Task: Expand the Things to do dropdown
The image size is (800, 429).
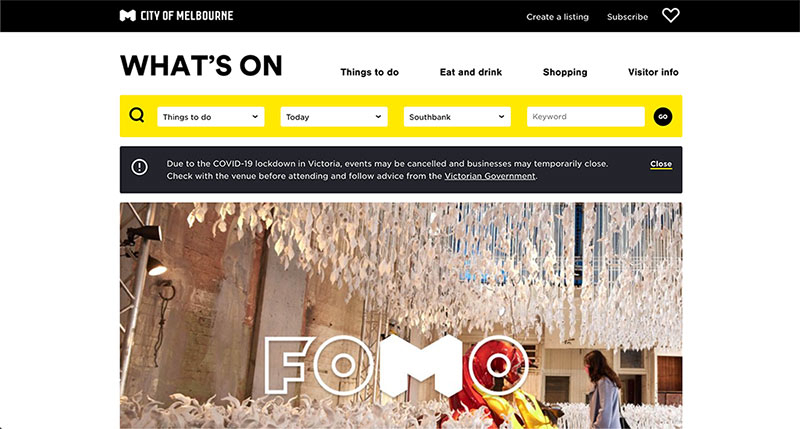Action: [x=211, y=117]
